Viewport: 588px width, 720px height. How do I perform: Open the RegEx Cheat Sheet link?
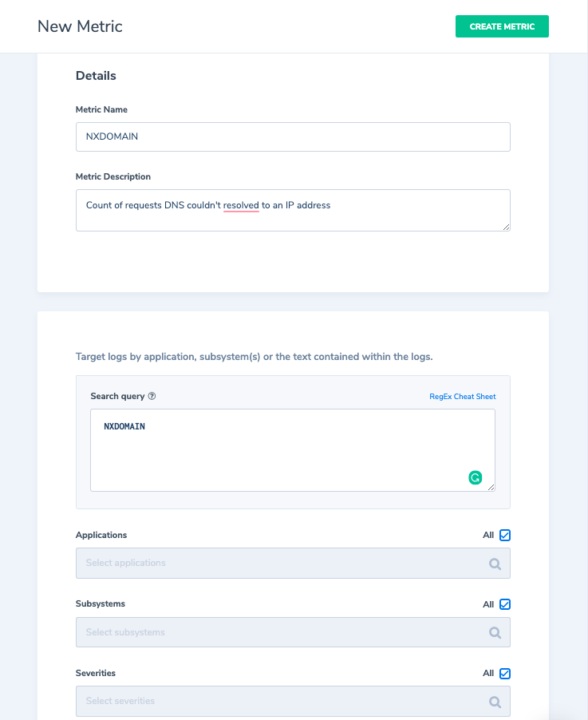pos(462,396)
